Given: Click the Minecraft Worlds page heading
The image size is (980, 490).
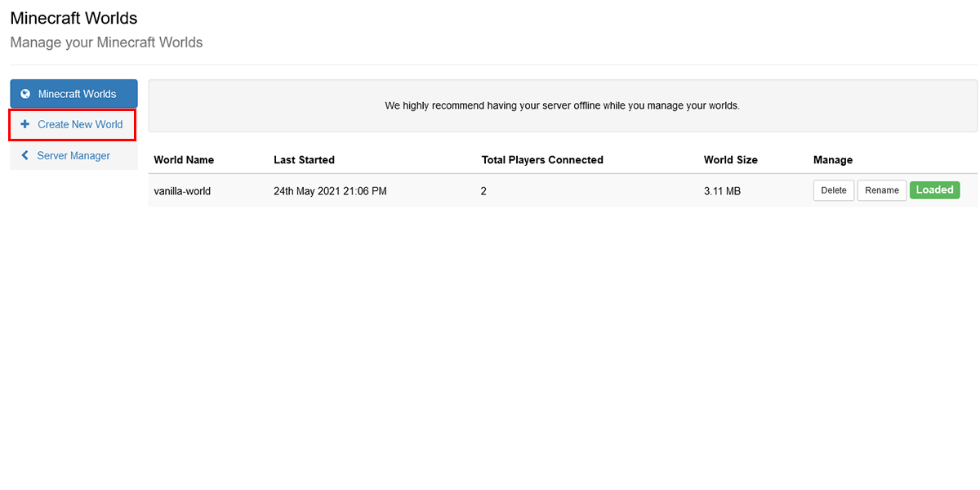Looking at the screenshot, I should pyautogui.click(x=73, y=18).
